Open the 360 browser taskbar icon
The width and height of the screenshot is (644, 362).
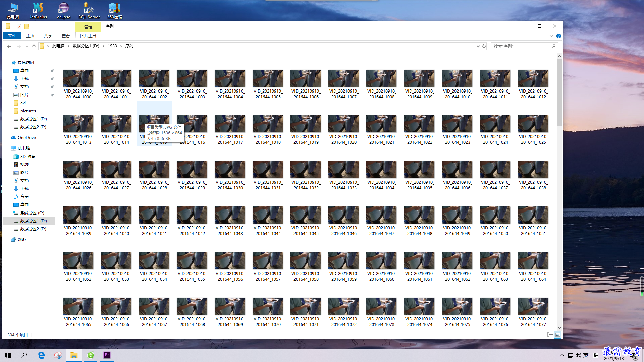[91, 355]
